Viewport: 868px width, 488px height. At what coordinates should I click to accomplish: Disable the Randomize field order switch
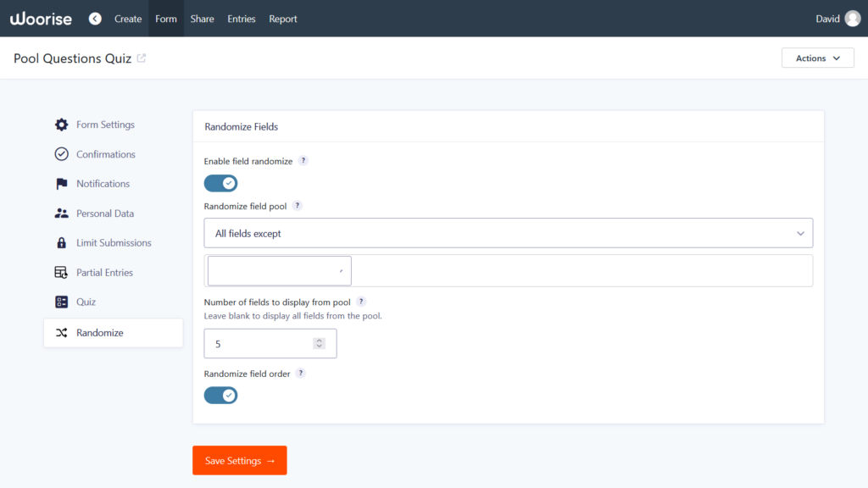220,395
